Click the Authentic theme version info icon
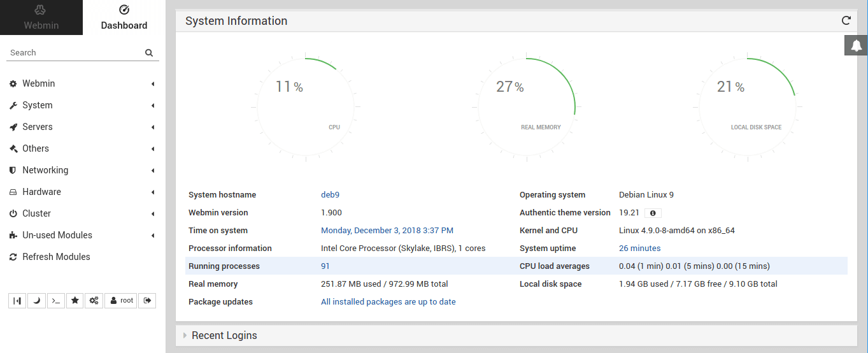The width and height of the screenshot is (868, 353). [x=653, y=213]
